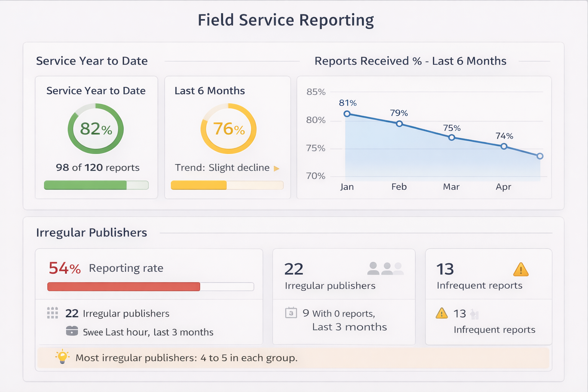Click the briefcase icon next to Swee Last hour
The image size is (588, 392).
pos(72,331)
